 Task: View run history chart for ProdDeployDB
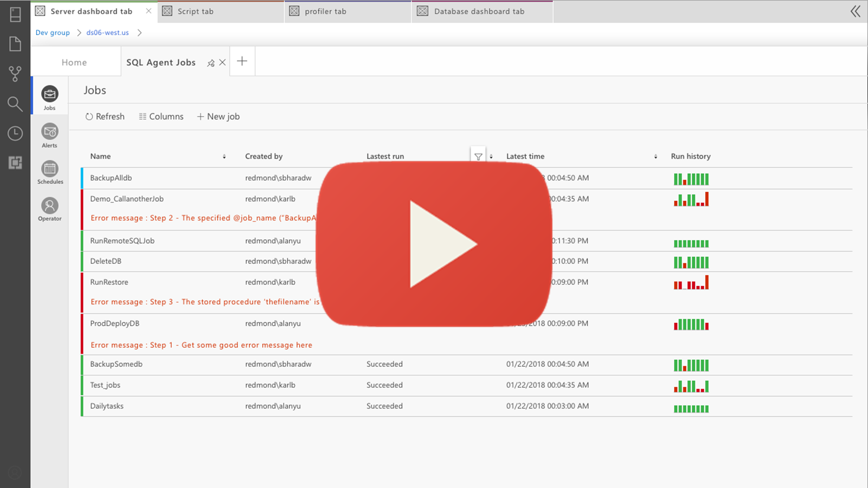point(691,324)
